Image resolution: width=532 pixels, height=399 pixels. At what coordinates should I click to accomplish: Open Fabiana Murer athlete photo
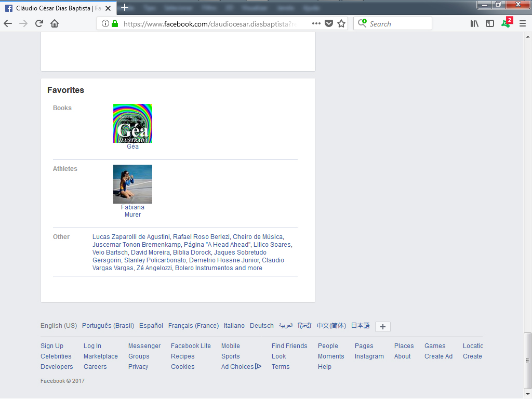tap(132, 184)
